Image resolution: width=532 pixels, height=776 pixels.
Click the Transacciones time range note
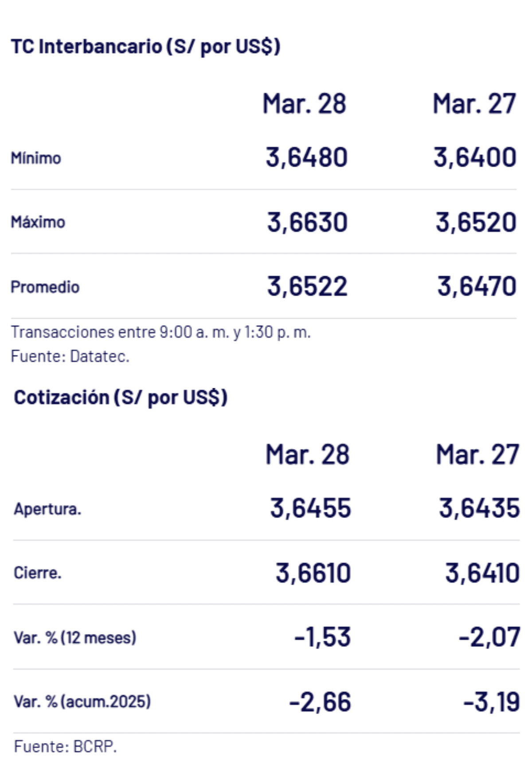pyautogui.click(x=160, y=332)
